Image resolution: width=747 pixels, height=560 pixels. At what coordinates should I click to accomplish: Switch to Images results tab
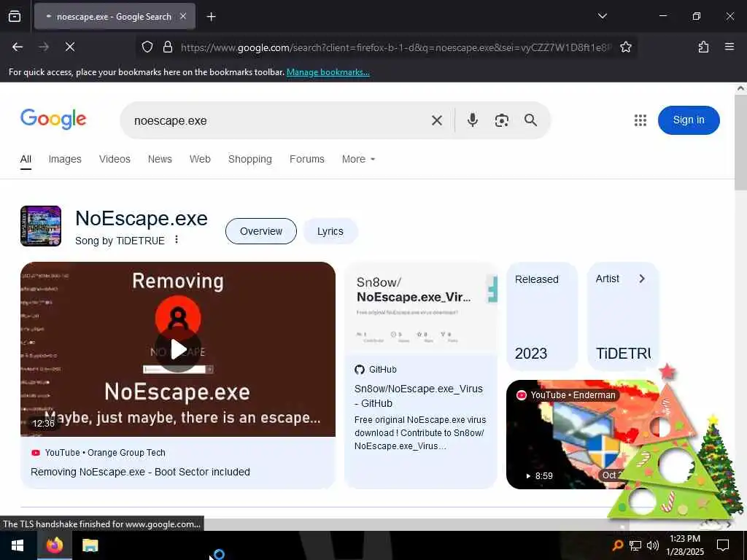65,159
